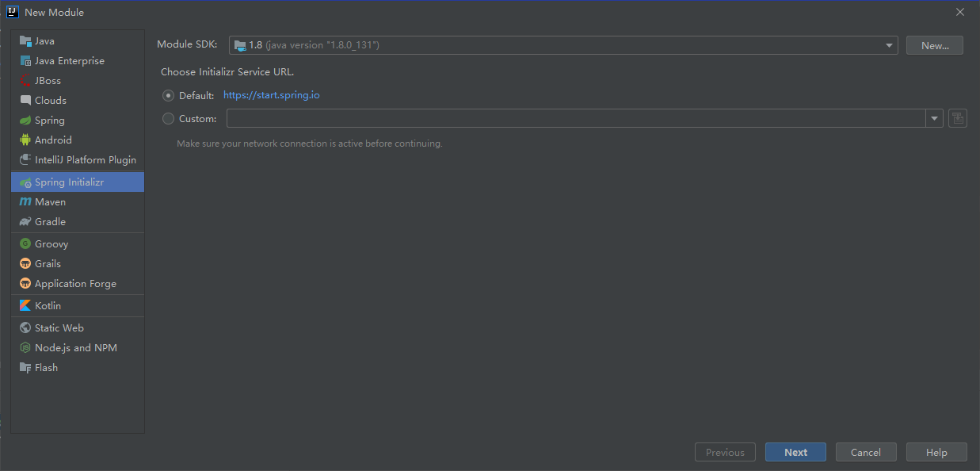This screenshot has width=980, height=471.
Task: Click the Static Web globe icon
Action: [x=25, y=328]
